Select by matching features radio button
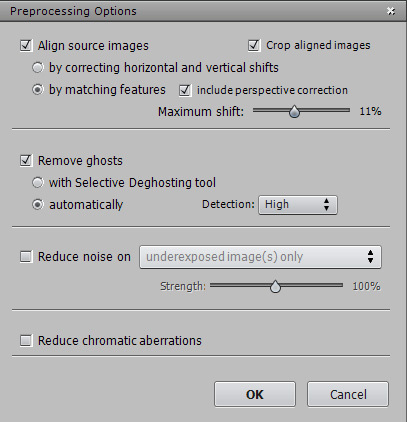407x422 pixels. (x=38, y=90)
